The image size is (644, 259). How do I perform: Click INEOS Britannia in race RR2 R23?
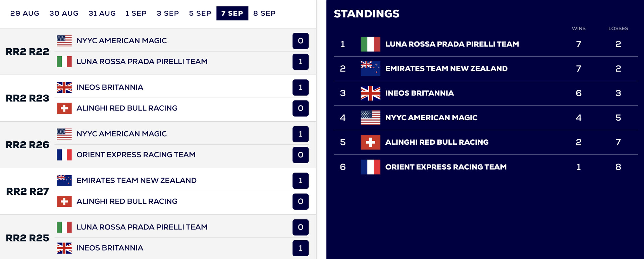tap(110, 87)
